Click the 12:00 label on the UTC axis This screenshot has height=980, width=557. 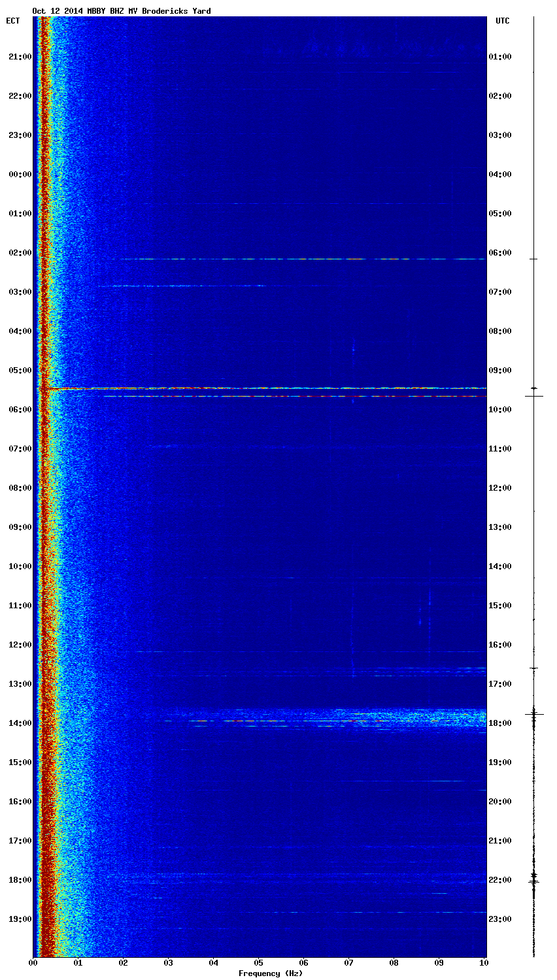(500, 488)
